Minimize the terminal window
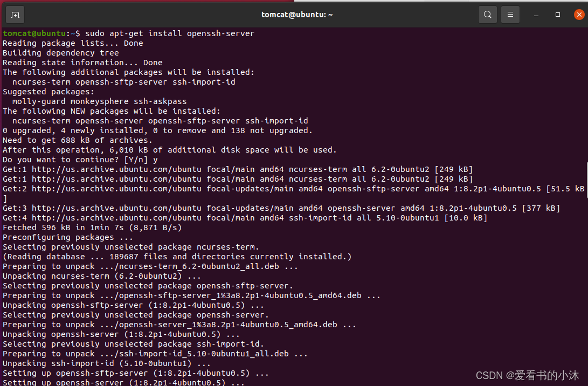The height and width of the screenshot is (386, 588). point(536,15)
